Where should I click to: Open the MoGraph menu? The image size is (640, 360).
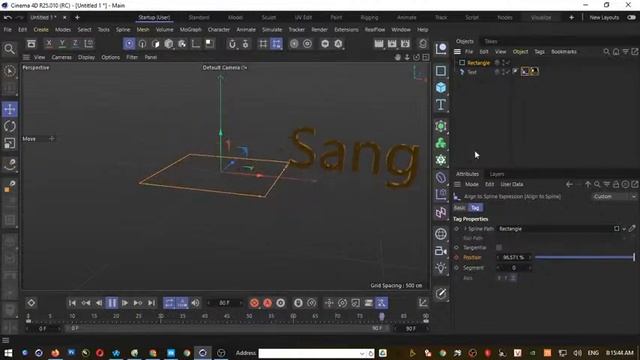point(191,30)
